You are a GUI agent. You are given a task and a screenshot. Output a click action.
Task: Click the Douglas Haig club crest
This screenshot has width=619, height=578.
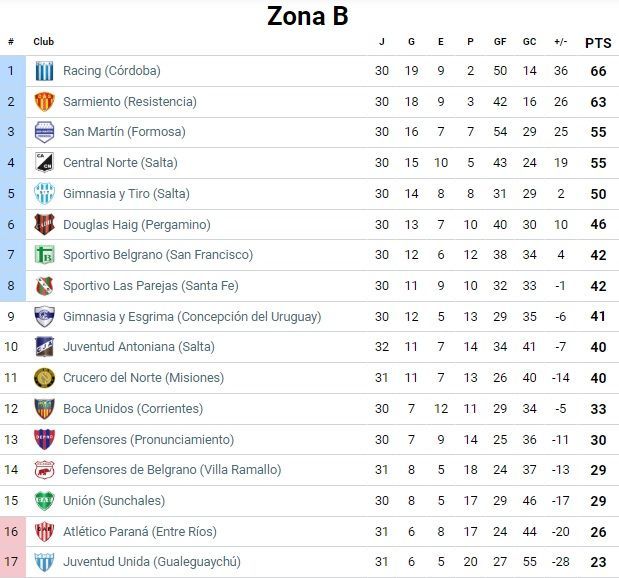click(44, 224)
